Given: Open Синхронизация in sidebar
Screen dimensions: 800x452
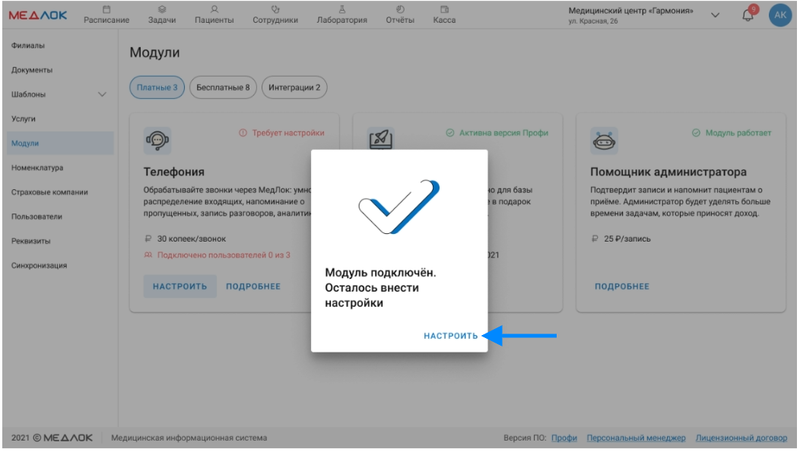Looking at the screenshot, I should [39, 266].
